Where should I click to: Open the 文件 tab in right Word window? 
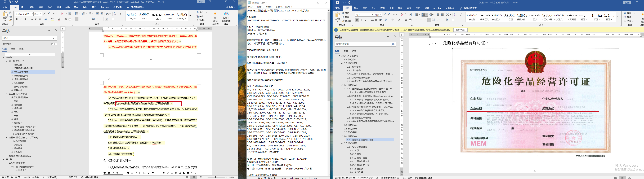[x=338, y=8]
